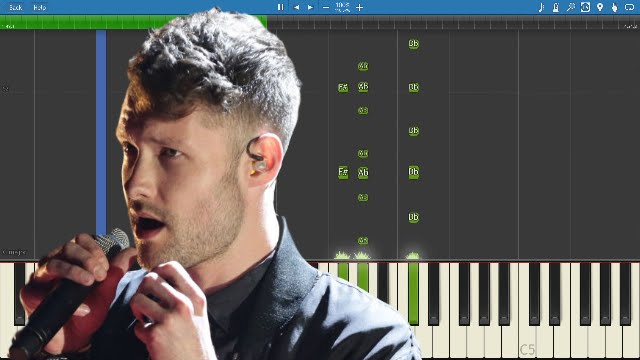Skip backward with the left arrow
Screen dimensions: 640x360
(296, 7)
